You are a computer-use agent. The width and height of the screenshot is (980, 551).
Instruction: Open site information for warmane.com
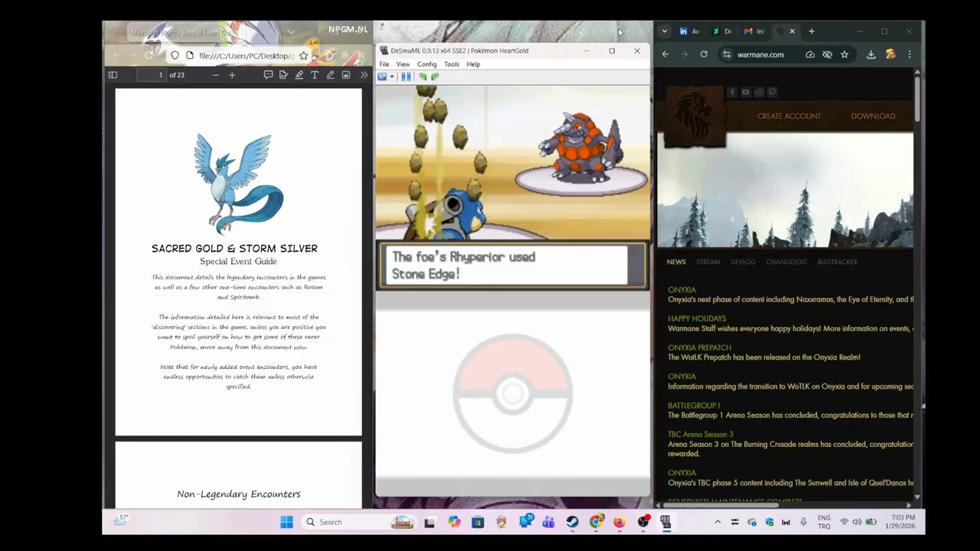(726, 54)
